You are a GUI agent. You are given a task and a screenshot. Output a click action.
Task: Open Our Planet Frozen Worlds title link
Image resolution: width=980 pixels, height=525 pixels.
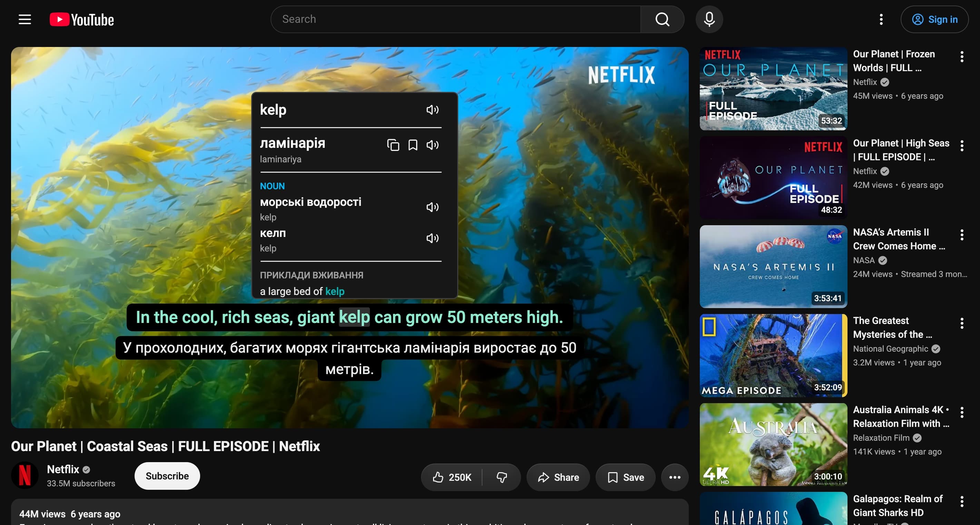pyautogui.click(x=894, y=61)
